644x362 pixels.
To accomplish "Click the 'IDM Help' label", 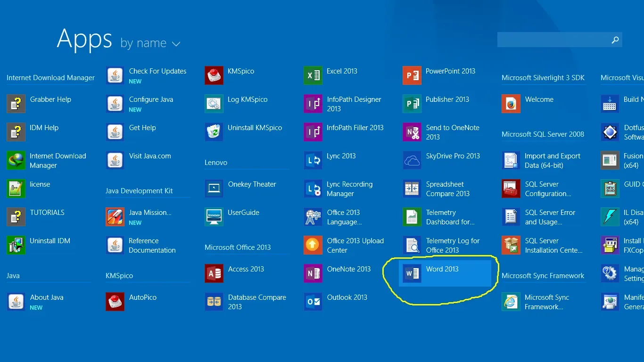I will [x=44, y=128].
